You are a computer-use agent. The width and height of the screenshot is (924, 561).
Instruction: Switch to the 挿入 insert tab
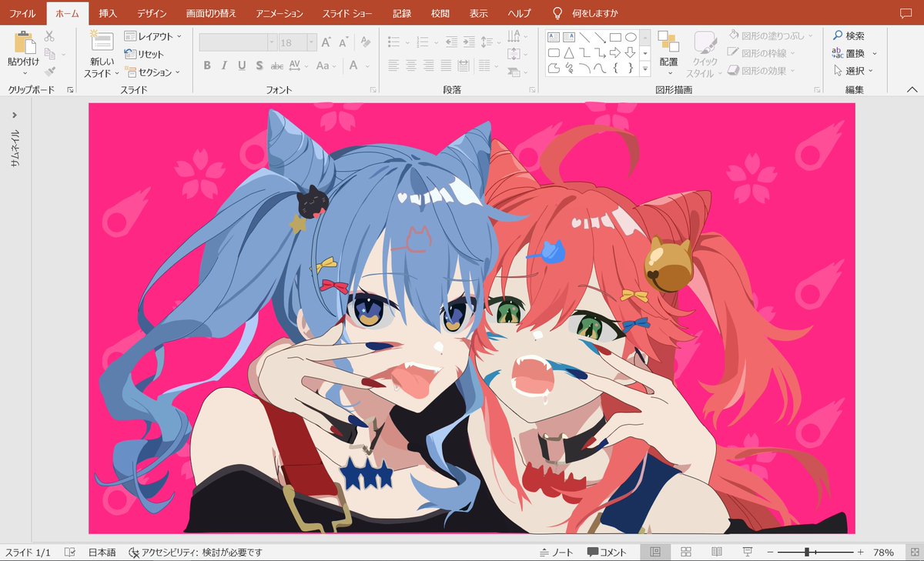108,14
